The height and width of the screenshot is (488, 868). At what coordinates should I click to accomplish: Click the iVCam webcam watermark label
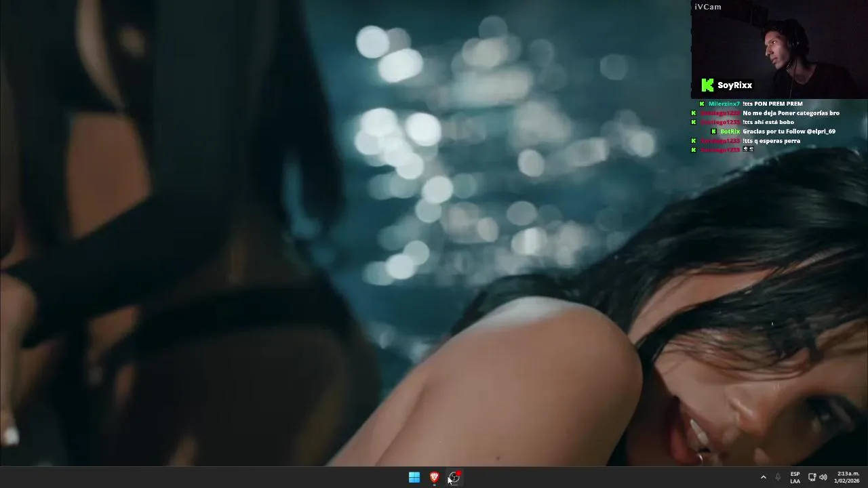coord(708,7)
